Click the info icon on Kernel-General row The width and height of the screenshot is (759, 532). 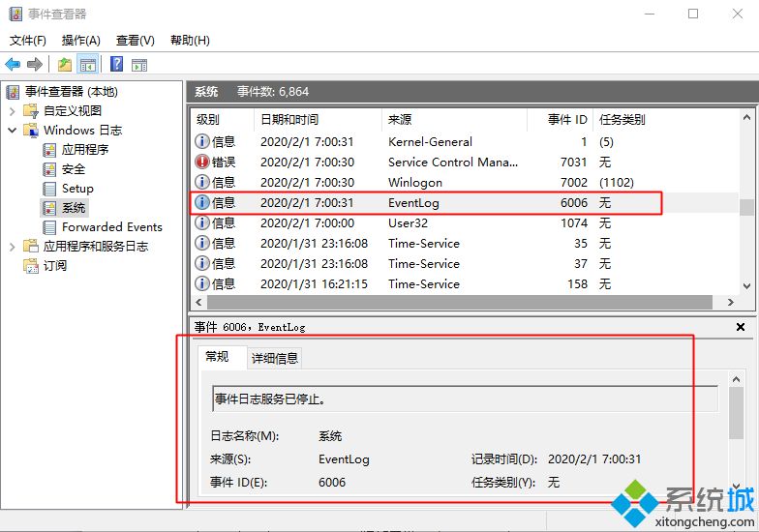point(201,141)
